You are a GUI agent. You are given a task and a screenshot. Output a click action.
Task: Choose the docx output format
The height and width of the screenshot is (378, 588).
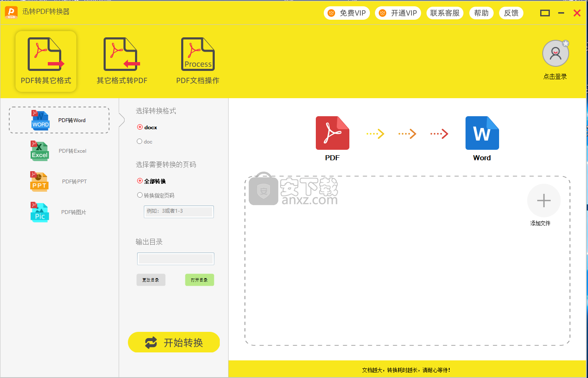click(147, 127)
